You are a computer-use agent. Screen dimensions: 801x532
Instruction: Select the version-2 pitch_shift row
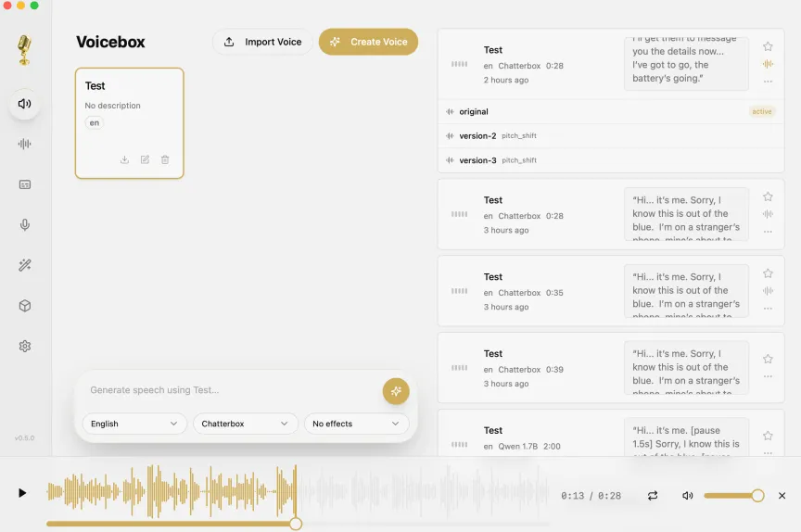(x=611, y=136)
